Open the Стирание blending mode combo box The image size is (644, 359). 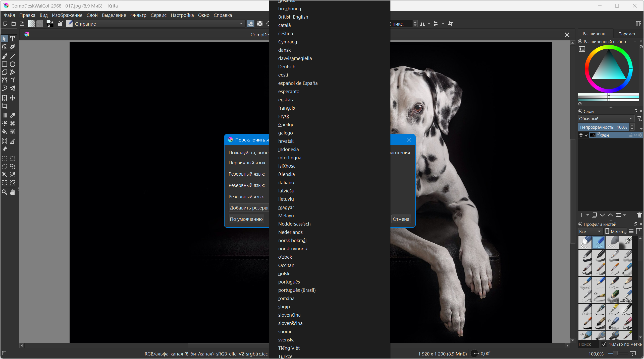[x=159, y=24]
